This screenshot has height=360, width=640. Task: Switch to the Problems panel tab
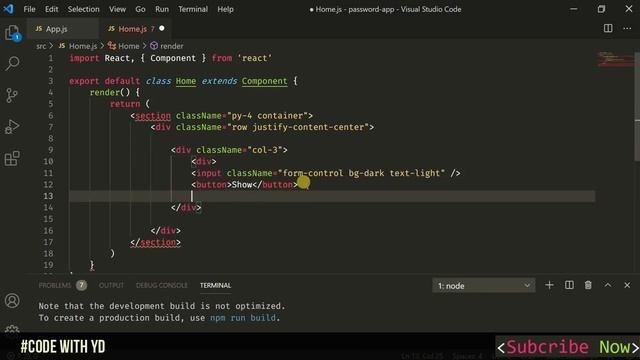(55, 285)
